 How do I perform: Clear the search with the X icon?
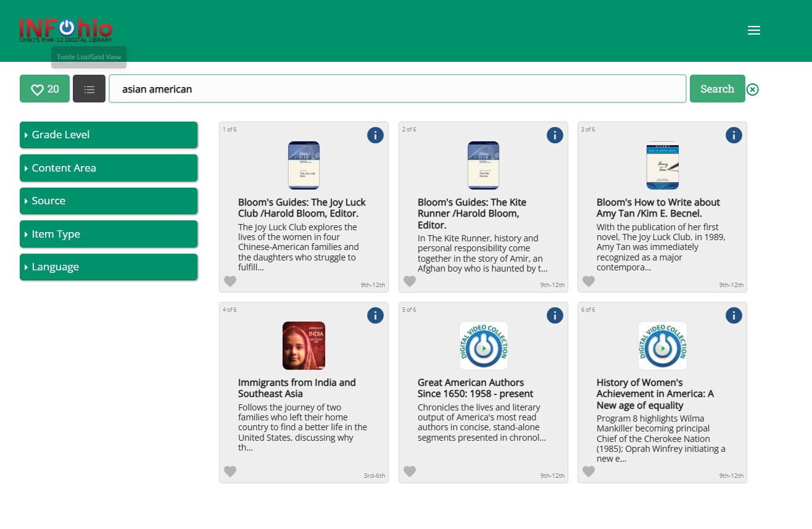click(752, 90)
